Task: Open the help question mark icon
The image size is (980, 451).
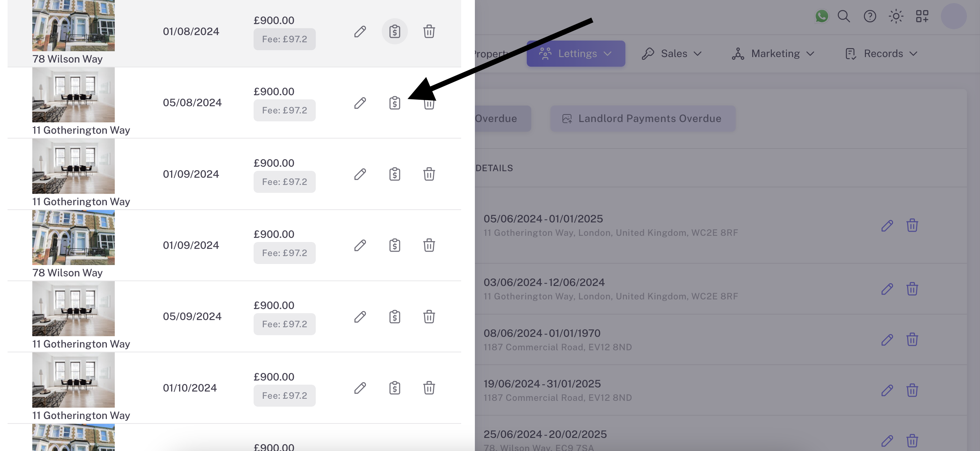Action: click(870, 16)
